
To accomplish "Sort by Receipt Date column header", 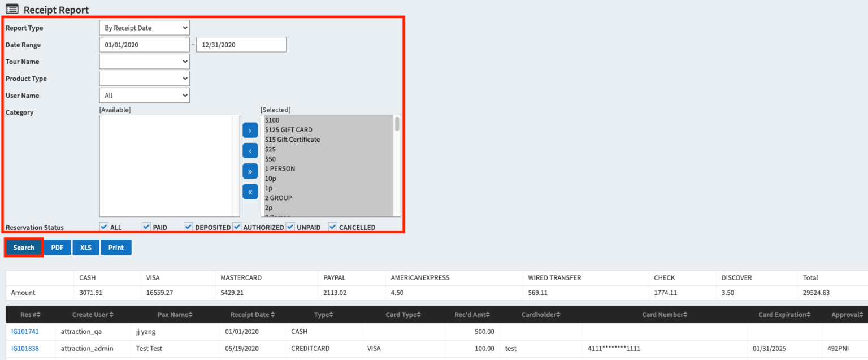I will click(253, 315).
